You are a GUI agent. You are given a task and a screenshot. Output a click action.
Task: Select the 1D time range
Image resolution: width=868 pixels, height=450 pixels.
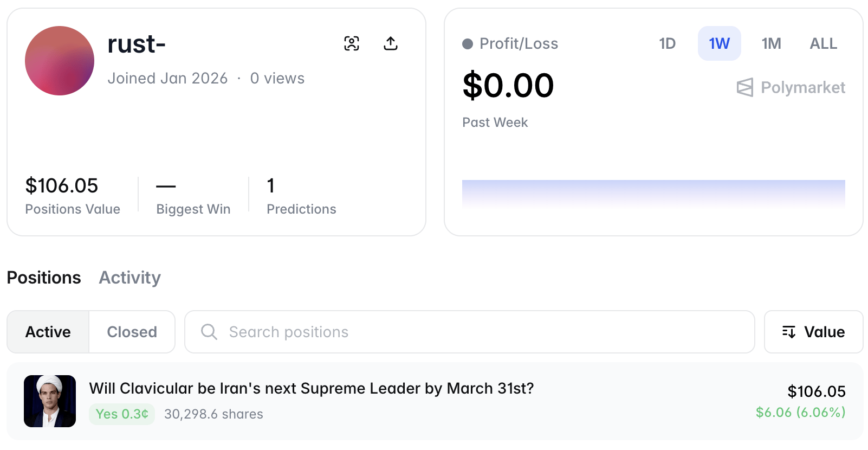(667, 43)
